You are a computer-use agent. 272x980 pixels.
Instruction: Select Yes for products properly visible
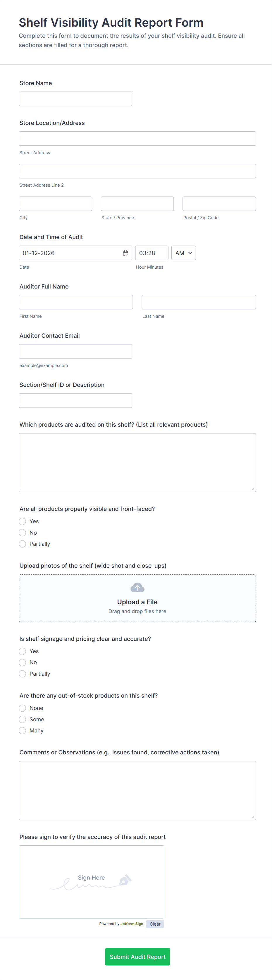pyautogui.click(x=22, y=521)
